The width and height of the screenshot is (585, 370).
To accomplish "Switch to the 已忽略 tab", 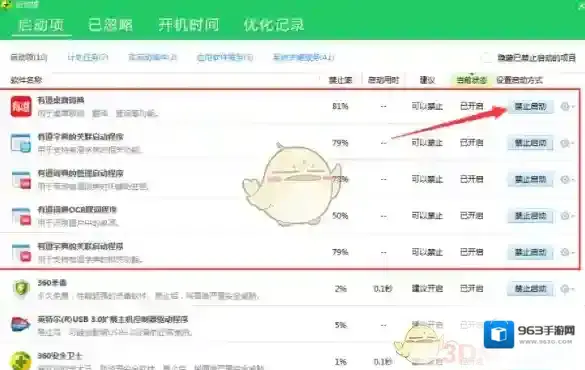I will (x=110, y=25).
